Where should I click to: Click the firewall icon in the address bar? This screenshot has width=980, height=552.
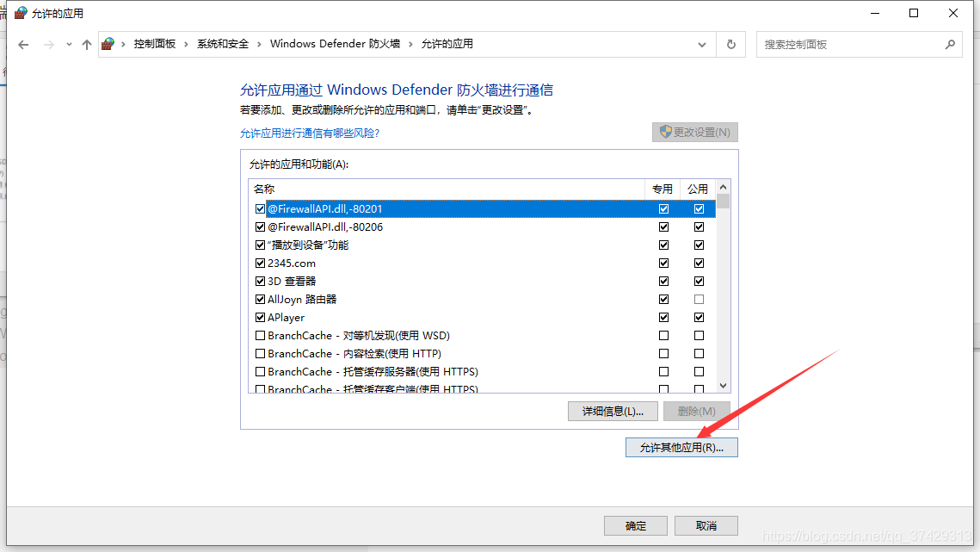tap(108, 44)
